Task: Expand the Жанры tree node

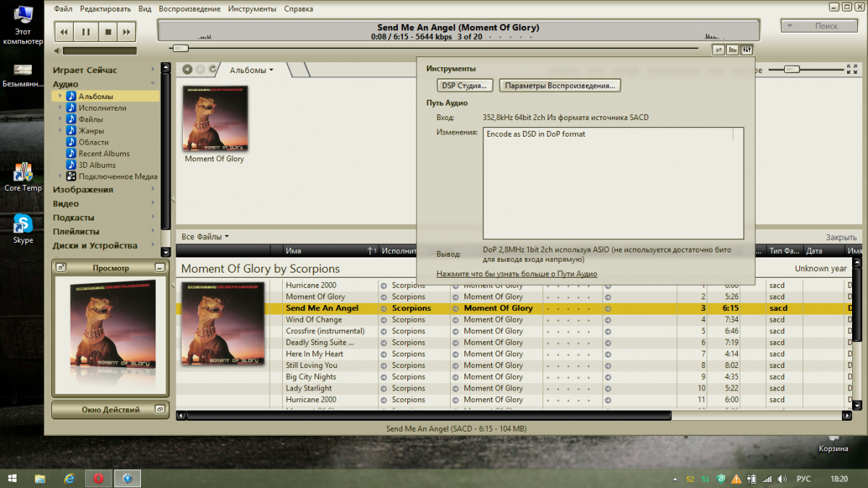Action: (x=60, y=131)
